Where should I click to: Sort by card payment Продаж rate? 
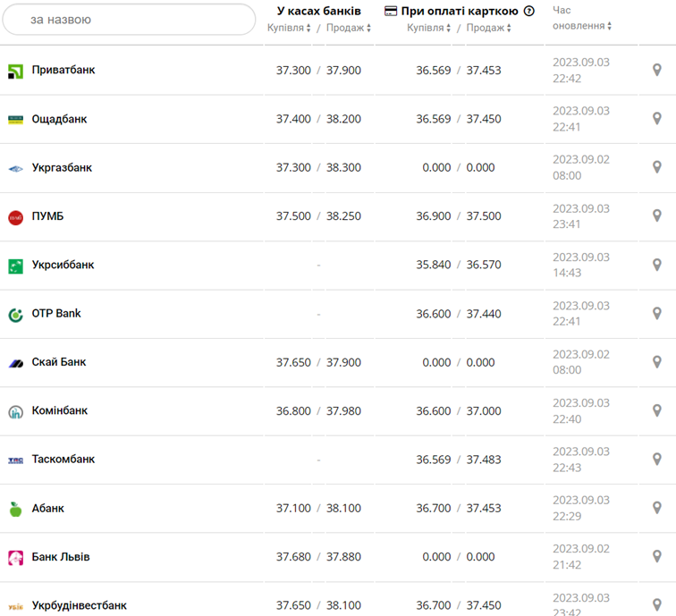(488, 28)
